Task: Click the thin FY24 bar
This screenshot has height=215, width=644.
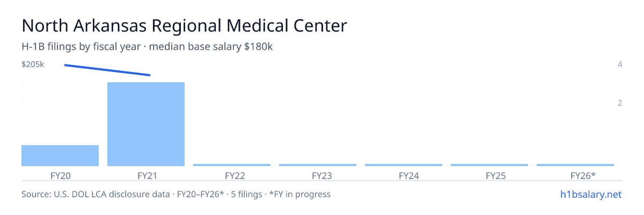Action: click(x=404, y=165)
